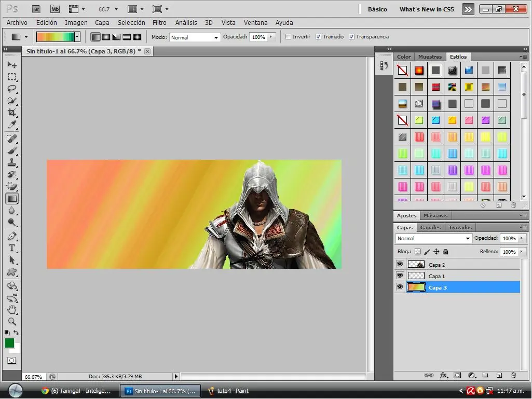Image resolution: width=532 pixels, height=399 pixels.
Task: Switch to the Máscaras tab
Action: click(x=435, y=215)
